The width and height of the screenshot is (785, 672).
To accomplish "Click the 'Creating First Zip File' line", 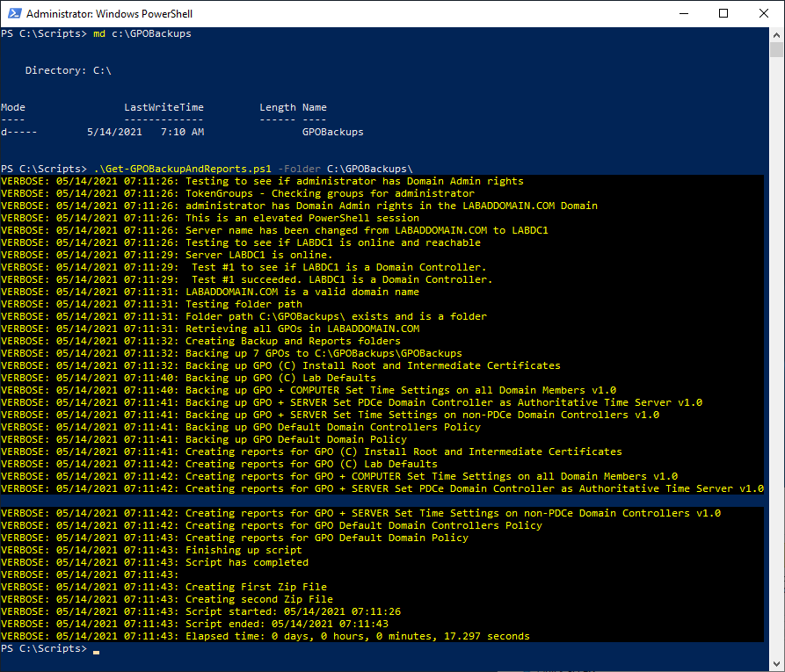I will (256, 587).
